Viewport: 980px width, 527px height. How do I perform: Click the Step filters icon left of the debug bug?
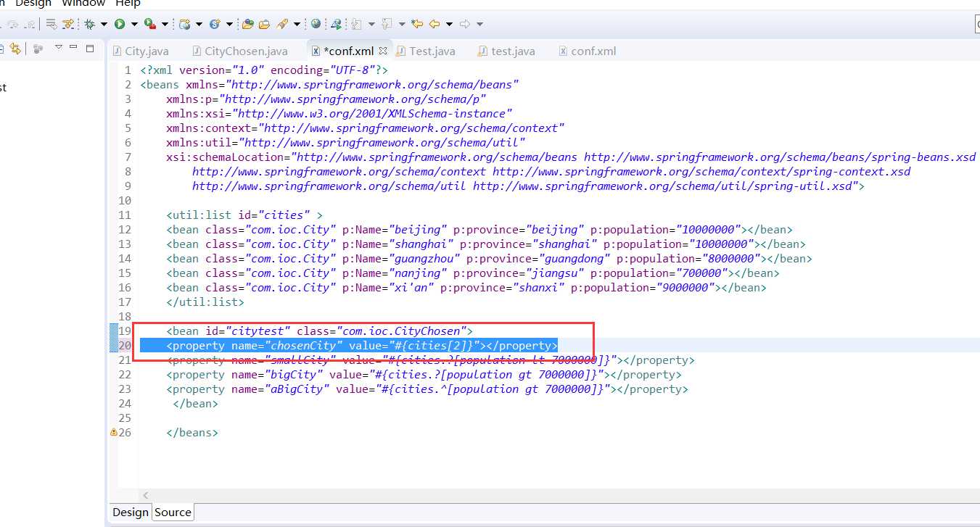68,24
